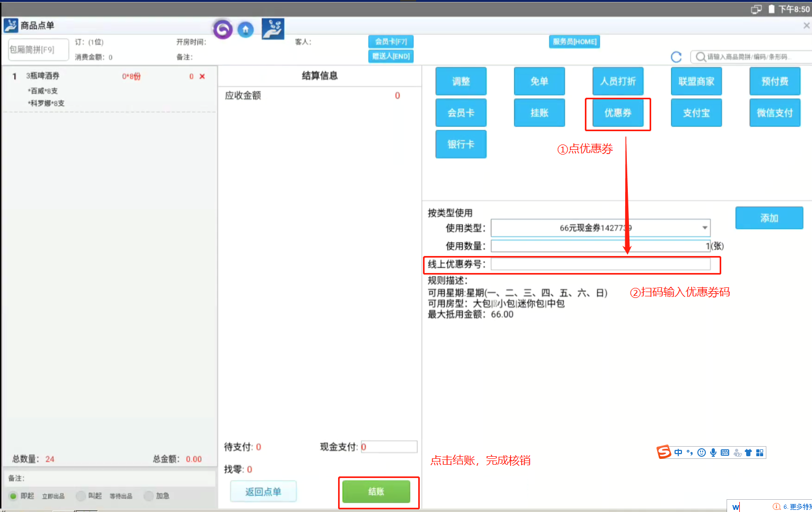
Task: Click the 挂账 button
Action: pyautogui.click(x=539, y=113)
